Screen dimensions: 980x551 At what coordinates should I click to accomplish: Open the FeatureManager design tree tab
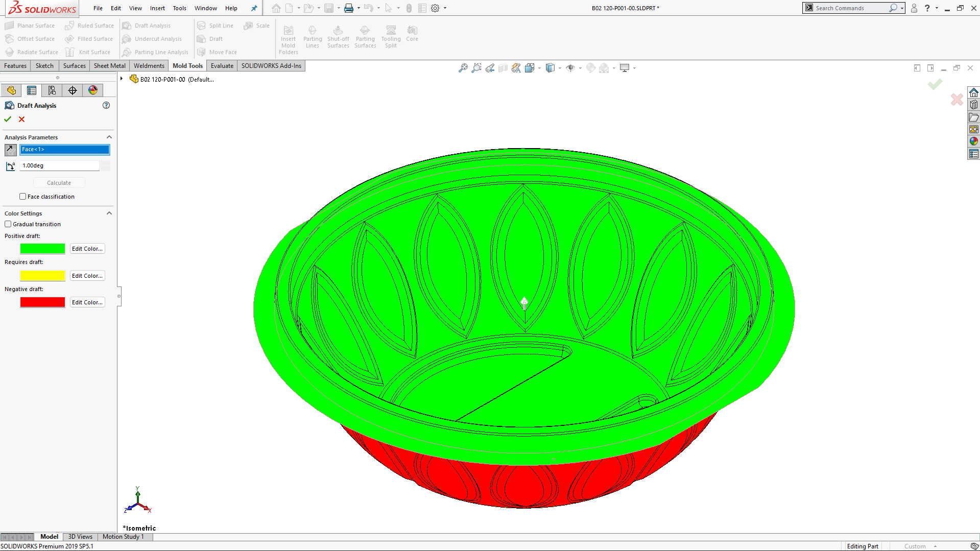pyautogui.click(x=11, y=90)
